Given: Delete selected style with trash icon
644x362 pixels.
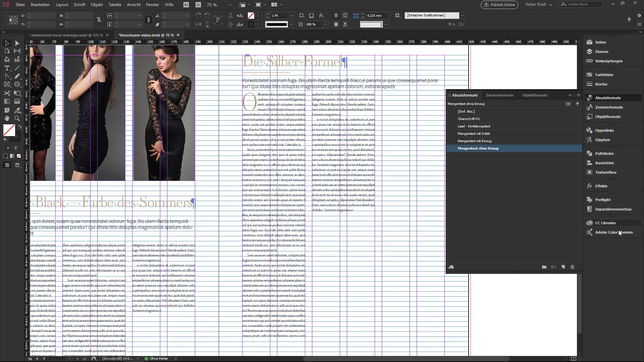Looking at the screenshot, I should tap(573, 267).
